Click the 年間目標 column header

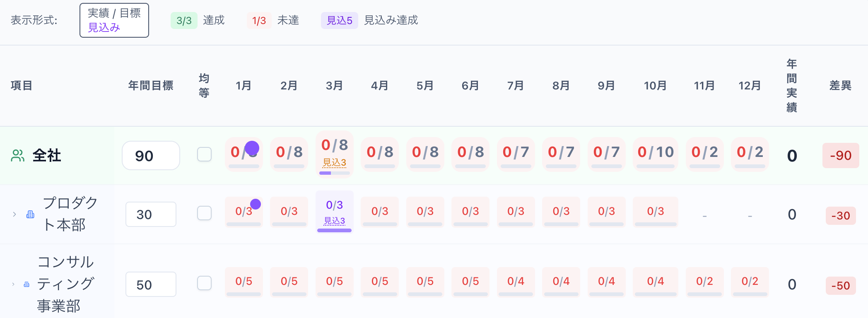[x=151, y=86]
